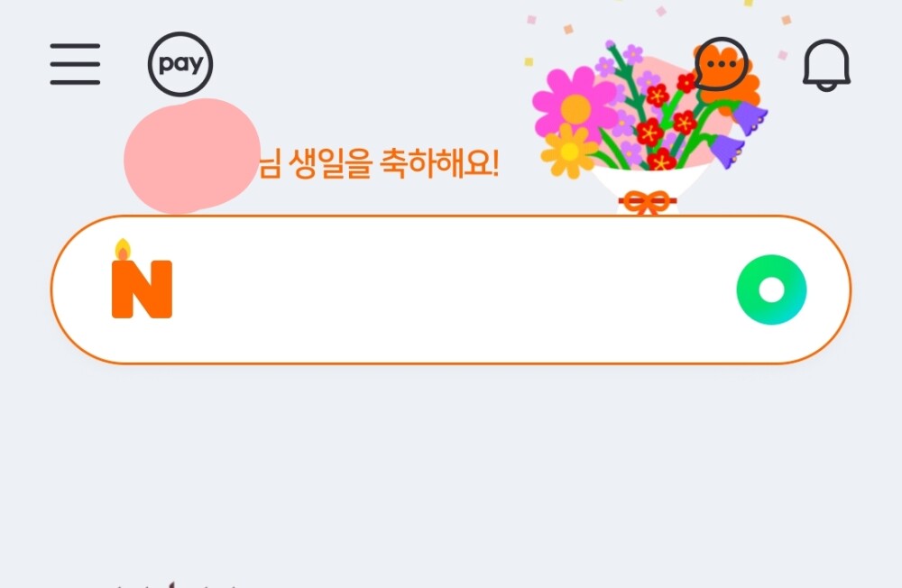Tap the partially visible text at the bottom
The height and width of the screenshot is (588, 902).
pos(176,584)
